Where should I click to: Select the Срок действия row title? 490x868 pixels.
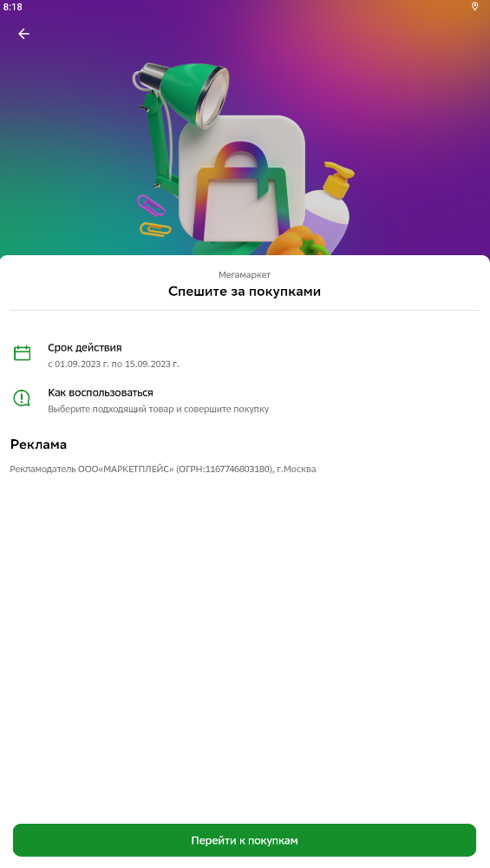(x=85, y=348)
